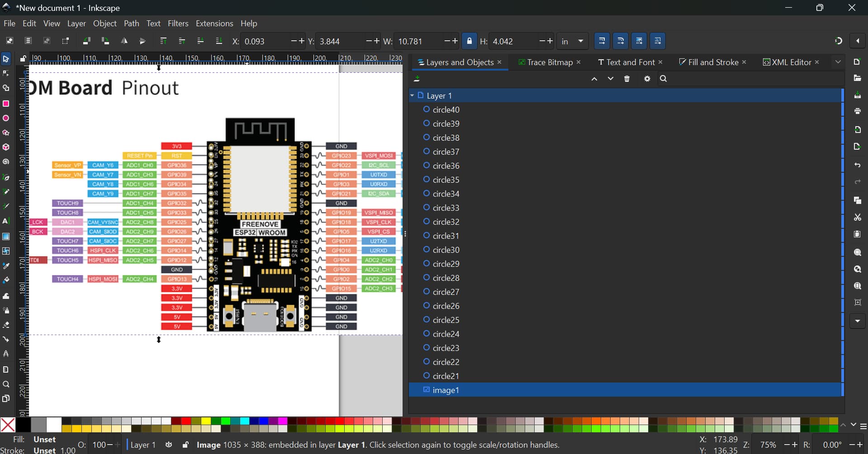The image size is (868, 454).
Task: Select the Pen Bezier tool
Action: (x=6, y=177)
